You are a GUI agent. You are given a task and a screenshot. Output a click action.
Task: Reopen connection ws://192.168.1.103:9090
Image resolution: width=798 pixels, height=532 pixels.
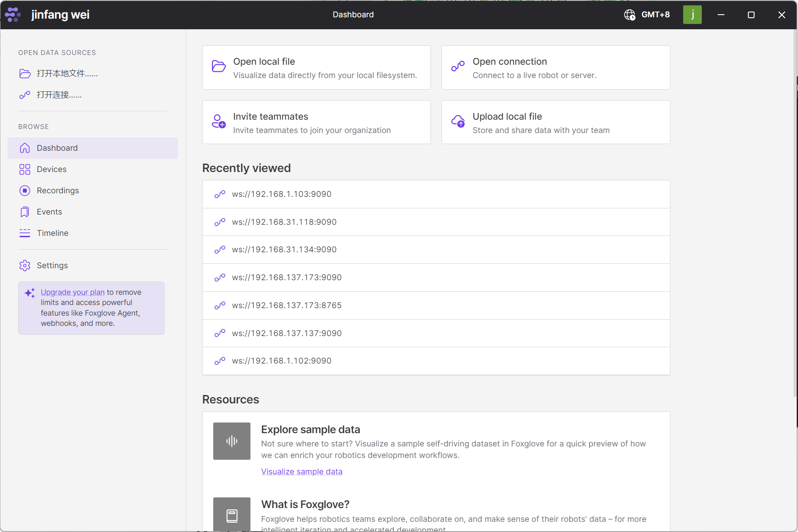pyautogui.click(x=282, y=194)
